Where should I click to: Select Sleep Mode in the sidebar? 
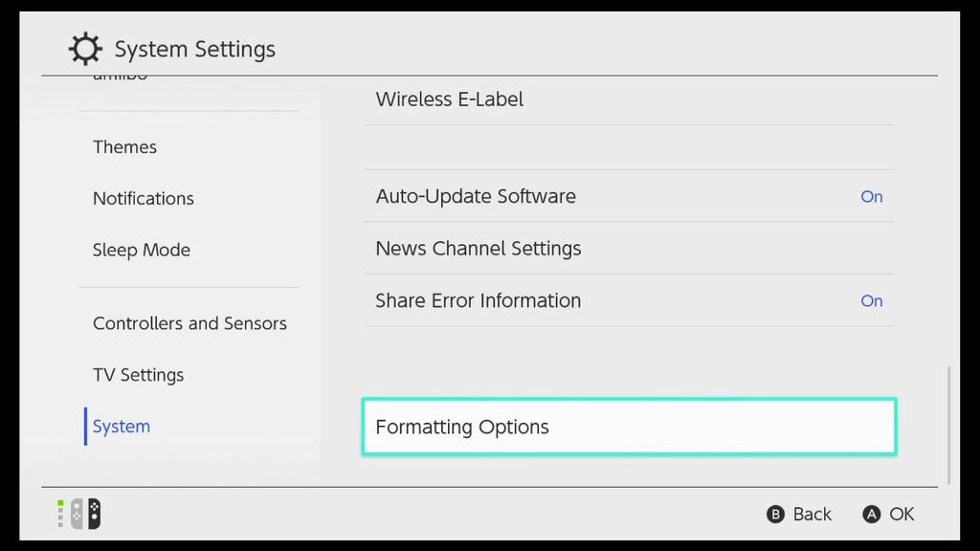(x=141, y=250)
